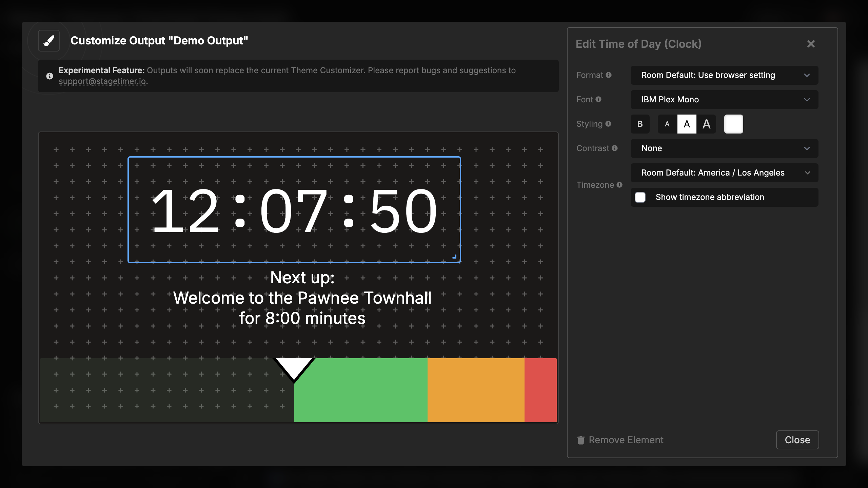
Task: Open the IBM Plex Mono font dropdown
Action: tap(724, 99)
